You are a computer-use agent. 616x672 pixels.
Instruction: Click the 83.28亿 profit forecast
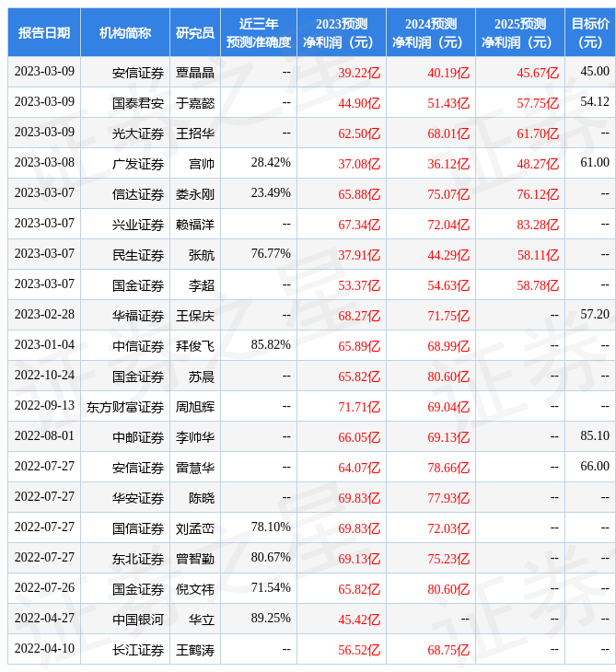[538, 225]
